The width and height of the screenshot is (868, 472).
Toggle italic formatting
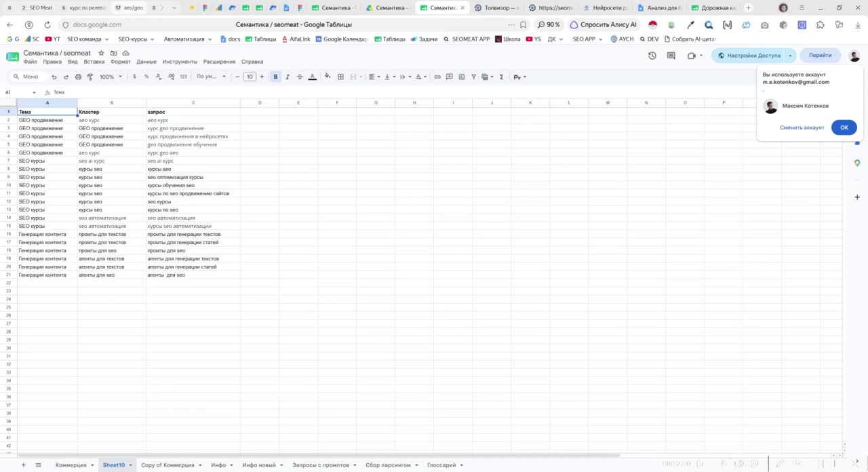[x=288, y=77]
